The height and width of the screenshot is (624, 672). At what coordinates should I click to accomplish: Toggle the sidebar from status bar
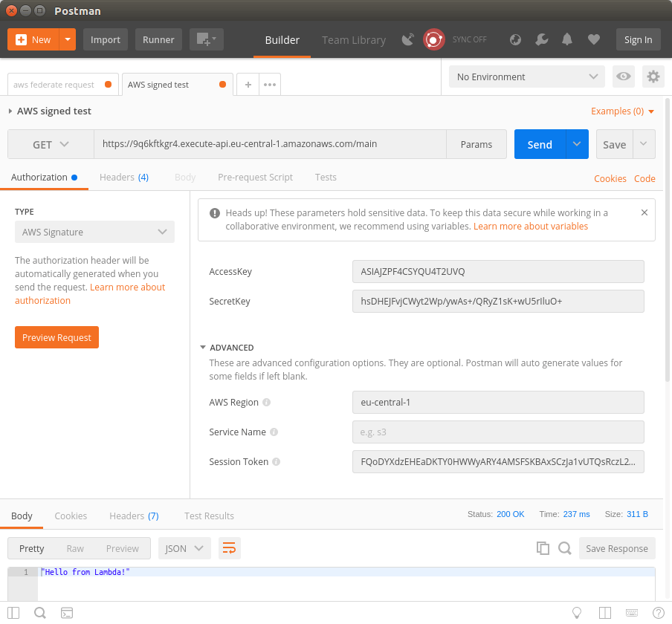(13, 613)
